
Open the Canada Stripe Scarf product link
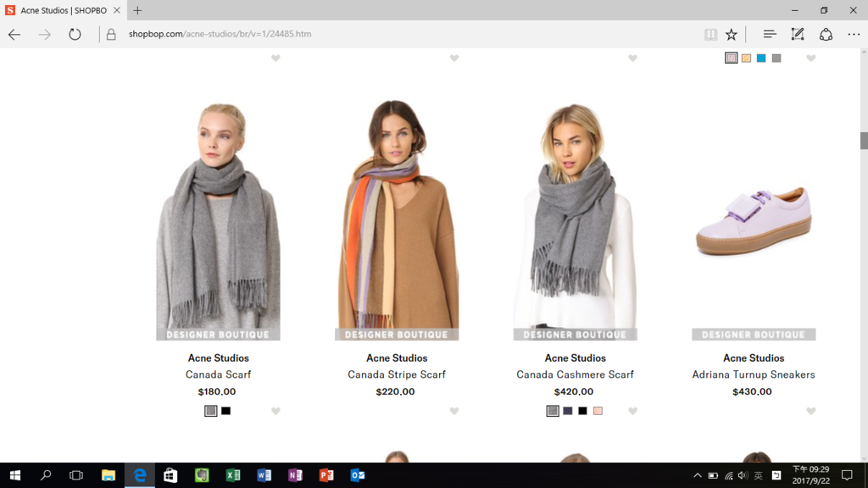coord(397,374)
